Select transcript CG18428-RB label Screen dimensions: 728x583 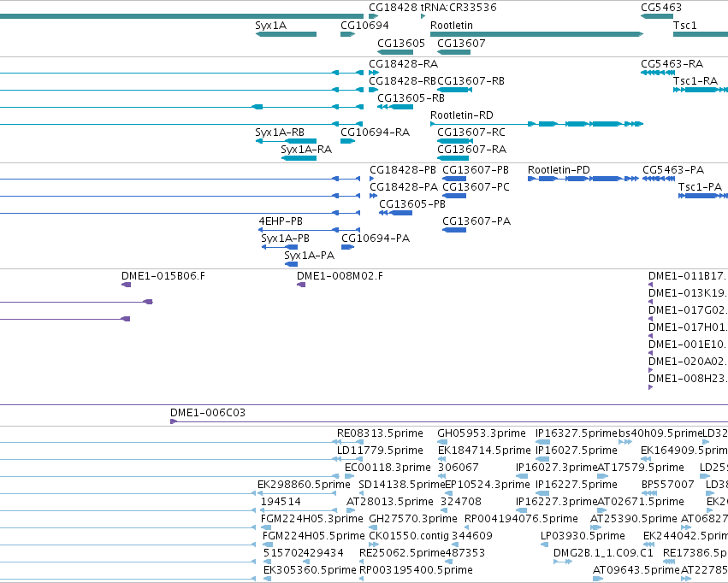403,80
